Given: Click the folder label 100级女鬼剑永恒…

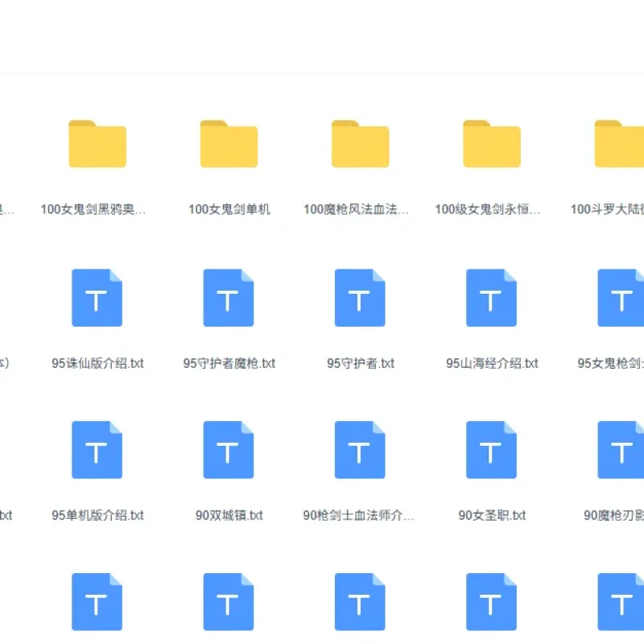Looking at the screenshot, I should pos(488,209).
